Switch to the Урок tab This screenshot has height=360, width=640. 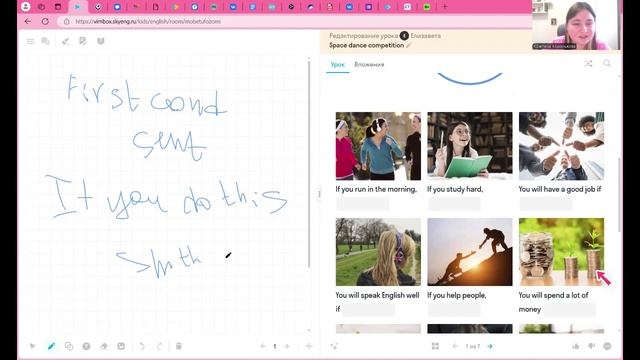pyautogui.click(x=338, y=64)
